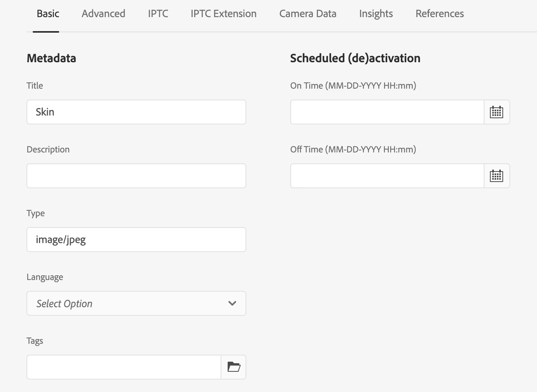This screenshot has width=537, height=392.
Task: Click the Metadata section heading
Action: 51,58
